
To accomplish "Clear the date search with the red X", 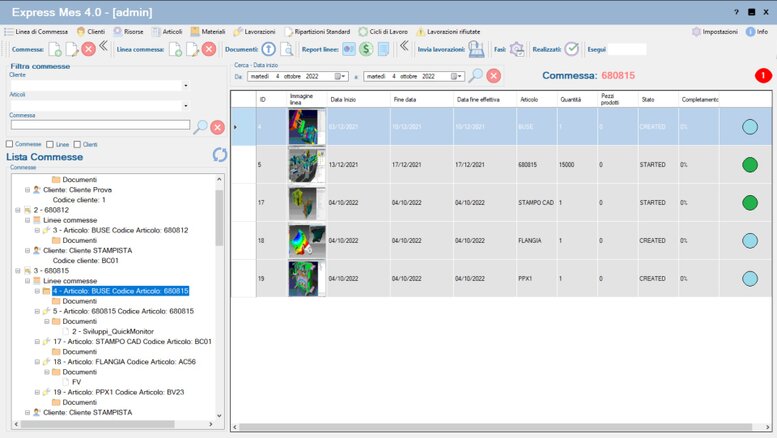I will click(x=493, y=76).
